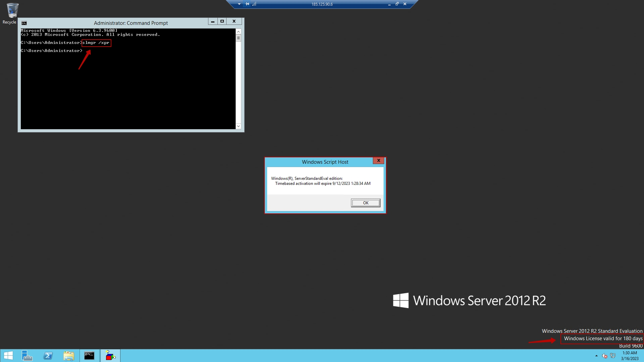This screenshot has height=362, width=644.
Task: Click the Command Prompt scroll down arrow
Action: click(238, 126)
